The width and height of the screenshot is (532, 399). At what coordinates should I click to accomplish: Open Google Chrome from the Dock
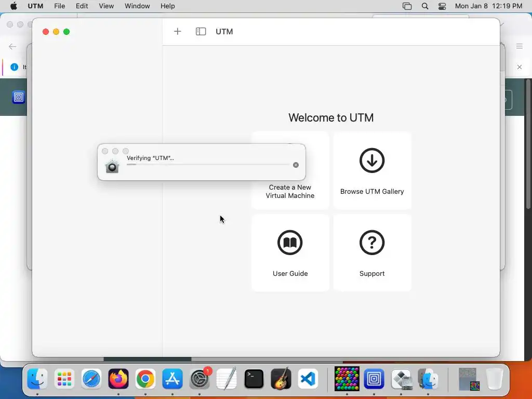[x=145, y=379]
